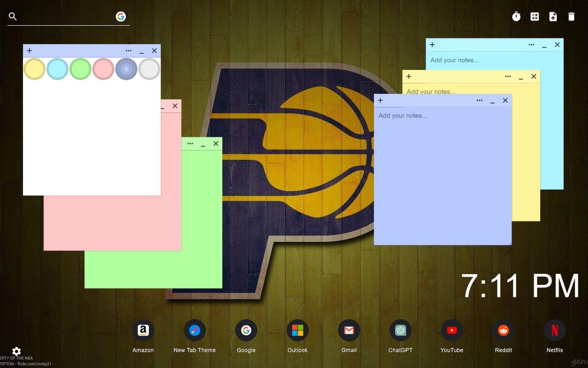Open the Amazon shortcut
This screenshot has width=588, height=368.
point(143,330)
